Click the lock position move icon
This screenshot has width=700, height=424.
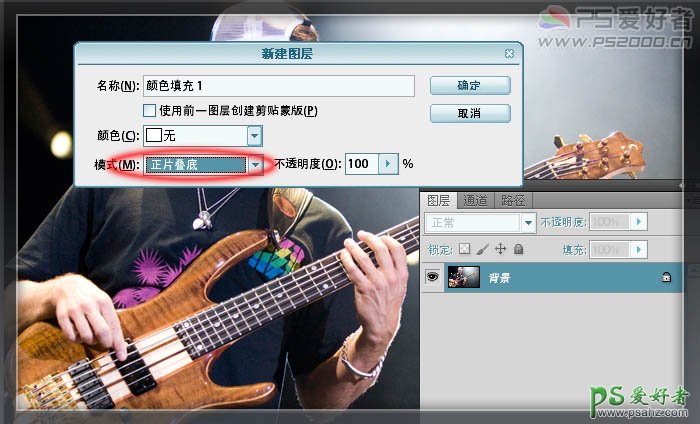pos(500,249)
